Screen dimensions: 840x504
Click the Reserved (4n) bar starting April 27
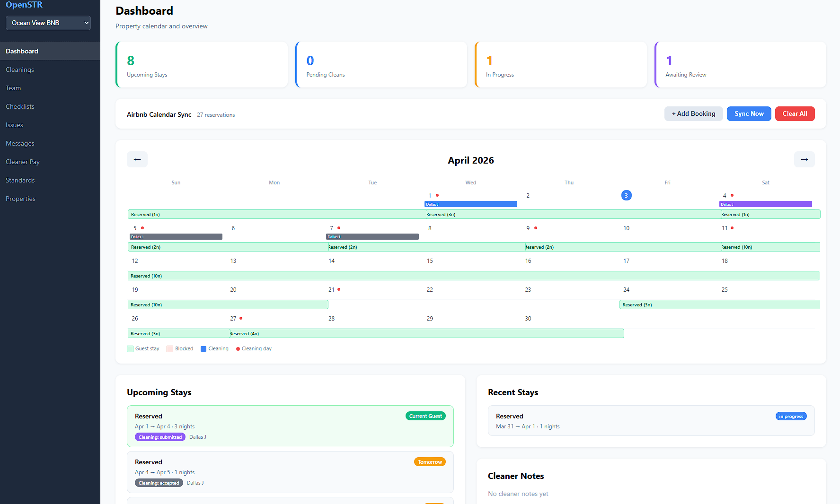coord(426,333)
